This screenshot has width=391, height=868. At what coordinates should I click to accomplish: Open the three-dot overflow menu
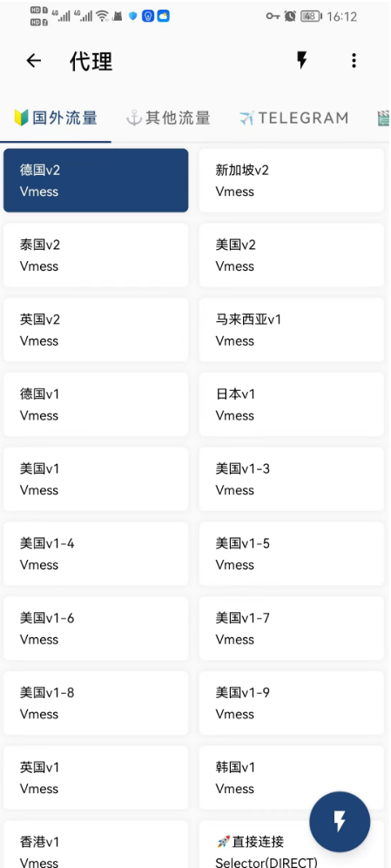tap(354, 60)
